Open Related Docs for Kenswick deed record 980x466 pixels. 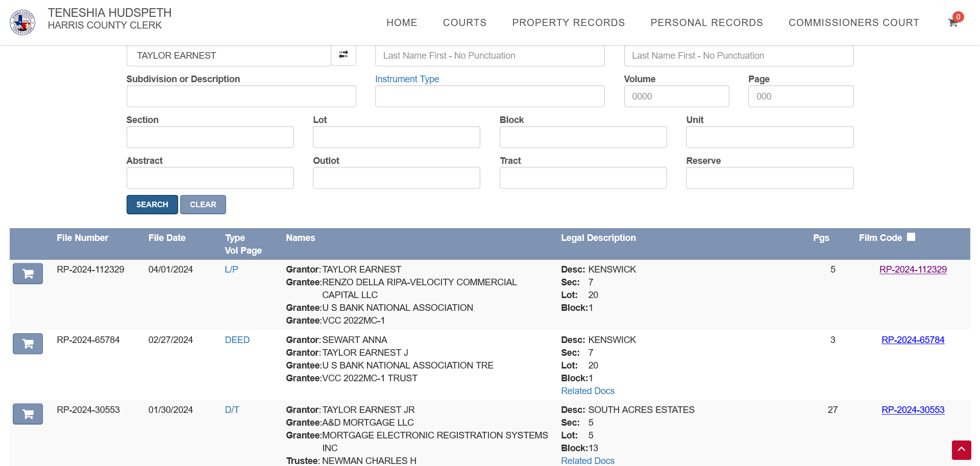pyautogui.click(x=587, y=391)
